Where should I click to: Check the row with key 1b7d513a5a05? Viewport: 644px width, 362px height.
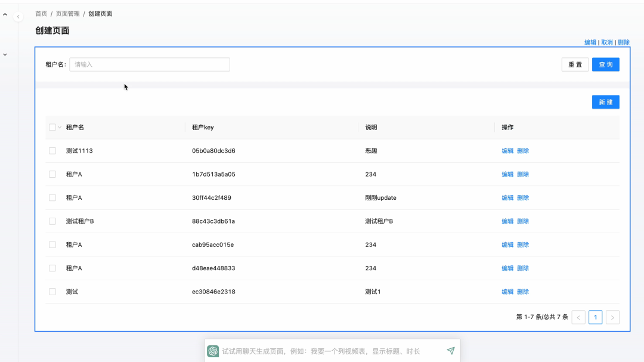(52, 174)
